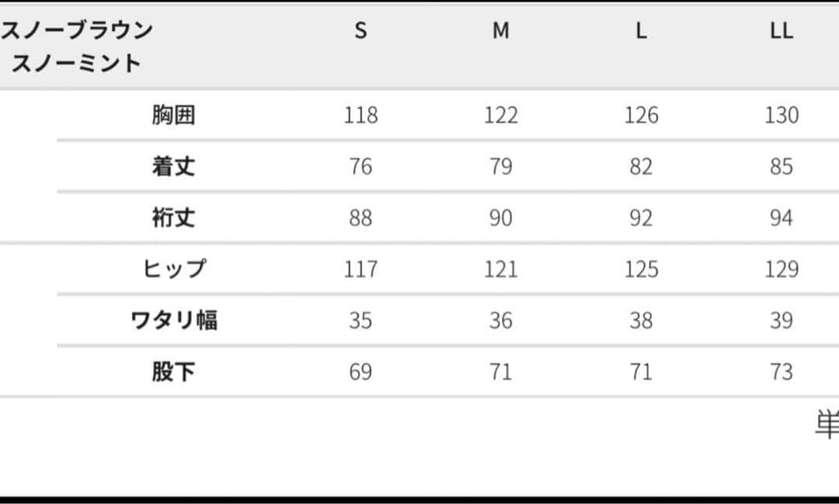839x504 pixels.
Task: Click the スノーブラウン color name text
Action: click(x=78, y=30)
